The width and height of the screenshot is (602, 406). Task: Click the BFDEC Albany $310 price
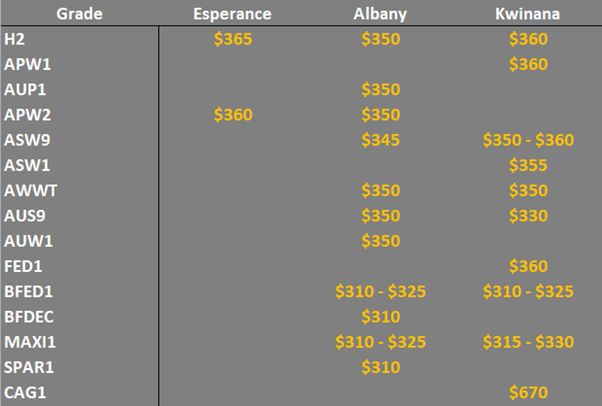pos(380,317)
